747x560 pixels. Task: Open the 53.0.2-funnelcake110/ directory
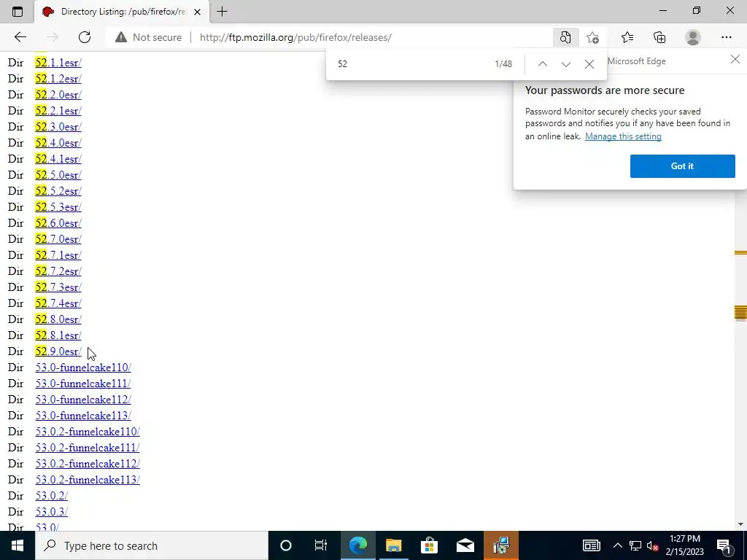(x=88, y=432)
